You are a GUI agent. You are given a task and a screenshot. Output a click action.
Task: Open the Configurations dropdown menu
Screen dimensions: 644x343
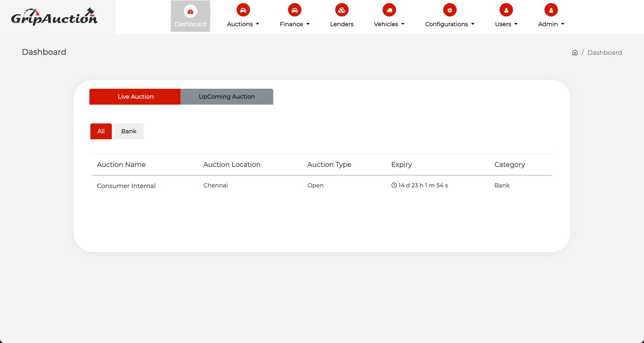tap(450, 24)
